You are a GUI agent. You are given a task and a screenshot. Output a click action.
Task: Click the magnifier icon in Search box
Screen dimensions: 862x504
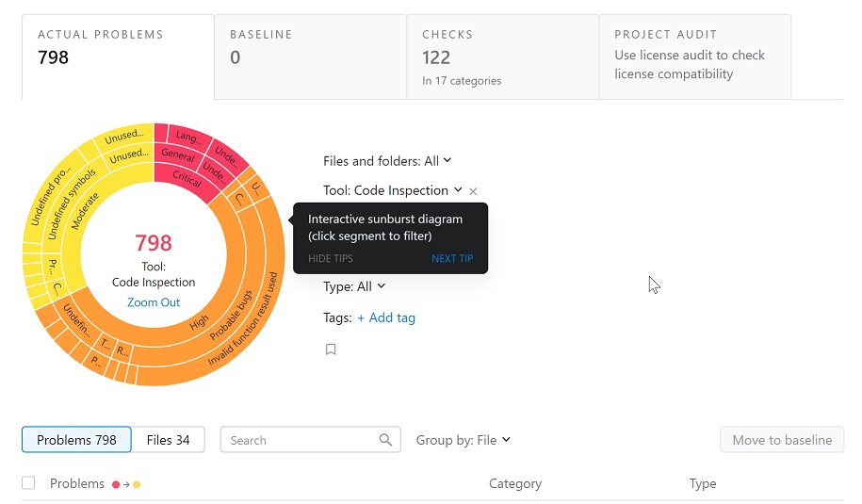[385, 440]
